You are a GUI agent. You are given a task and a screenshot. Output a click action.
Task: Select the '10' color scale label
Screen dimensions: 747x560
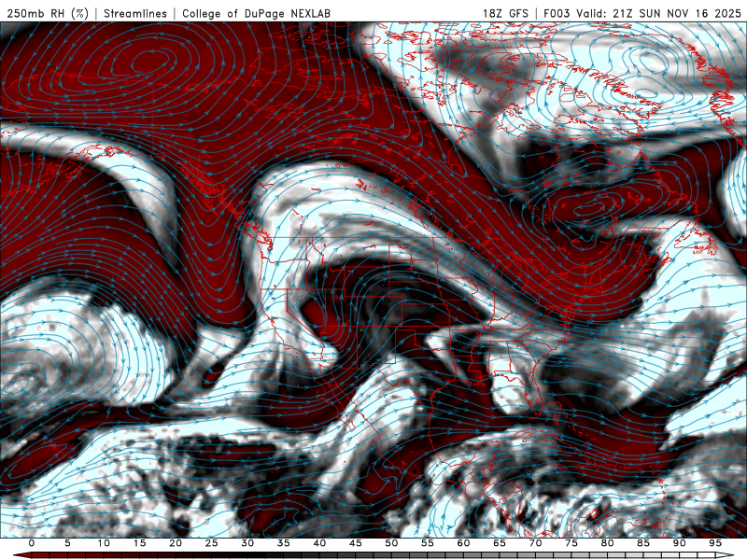coord(104,543)
